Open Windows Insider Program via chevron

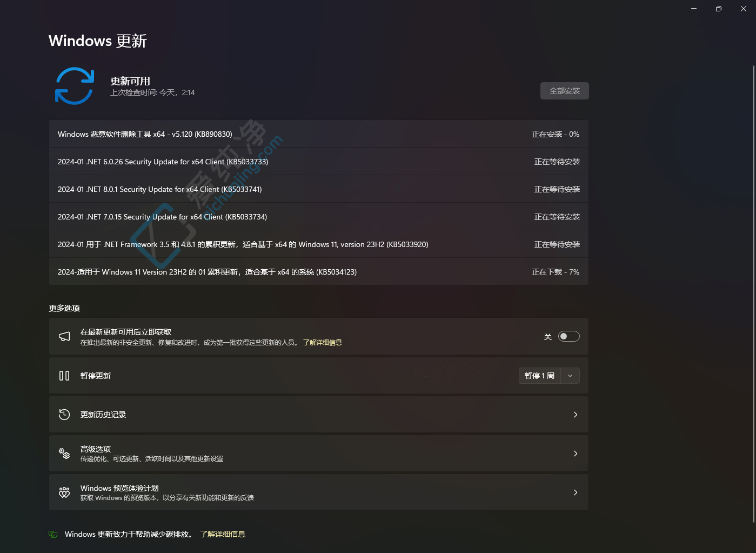[x=576, y=492]
